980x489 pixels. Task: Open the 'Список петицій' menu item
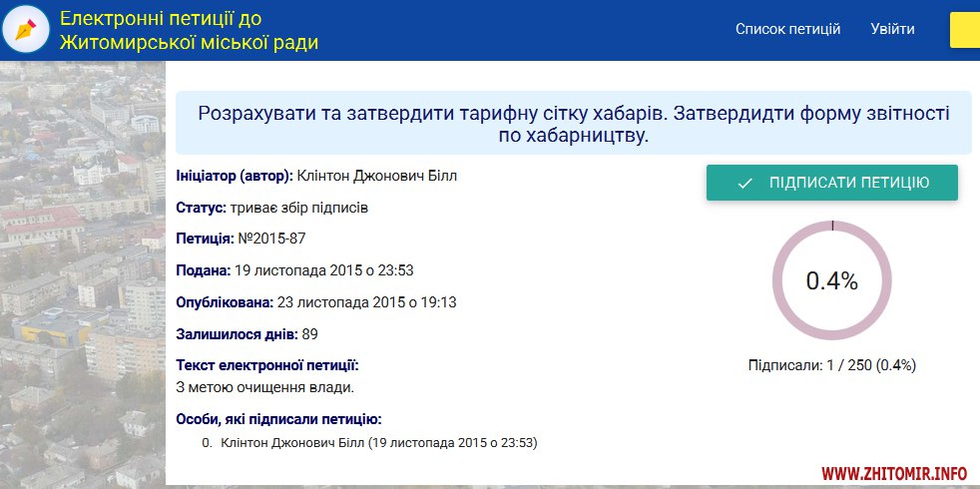787,29
